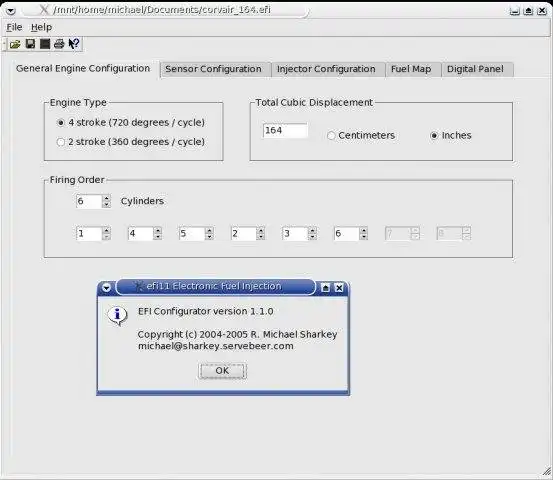The image size is (553, 480).
Task: Click the Open file toolbar icon
Action: click(x=15, y=44)
